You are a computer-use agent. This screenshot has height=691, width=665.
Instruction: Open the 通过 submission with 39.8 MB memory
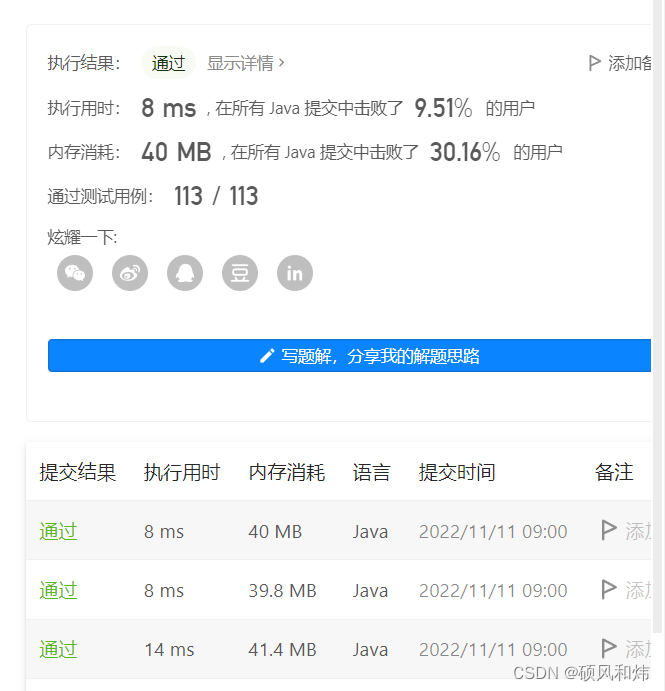(x=58, y=591)
